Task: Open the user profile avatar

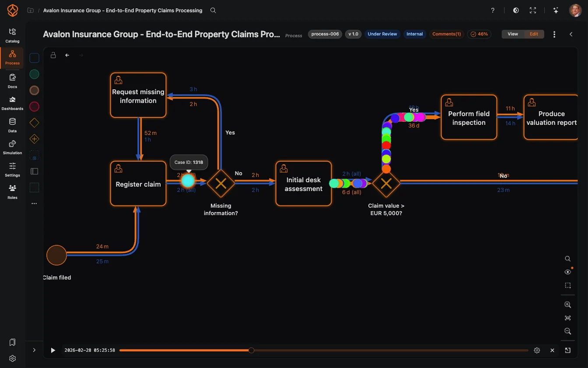Action: (x=575, y=10)
